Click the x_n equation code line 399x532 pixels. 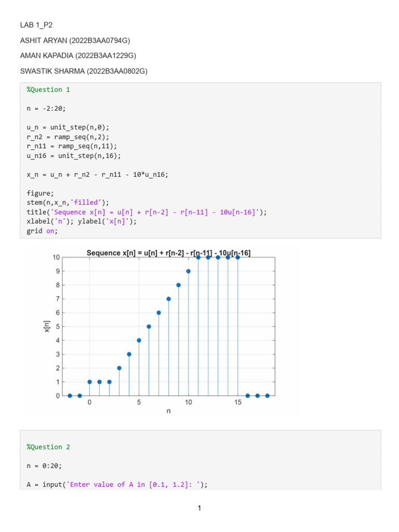97,175
